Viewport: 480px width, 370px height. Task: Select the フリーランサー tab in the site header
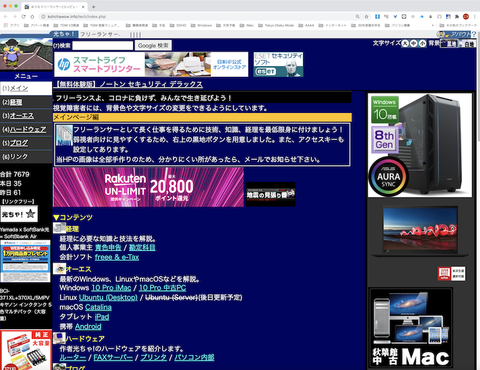100,34
